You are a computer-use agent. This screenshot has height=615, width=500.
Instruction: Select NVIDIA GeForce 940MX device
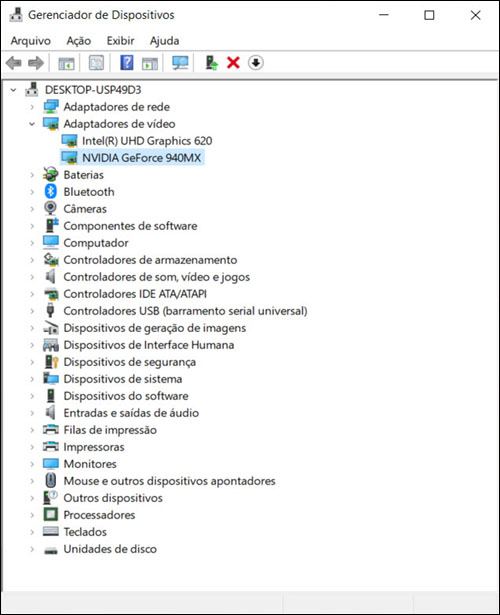[x=141, y=158]
